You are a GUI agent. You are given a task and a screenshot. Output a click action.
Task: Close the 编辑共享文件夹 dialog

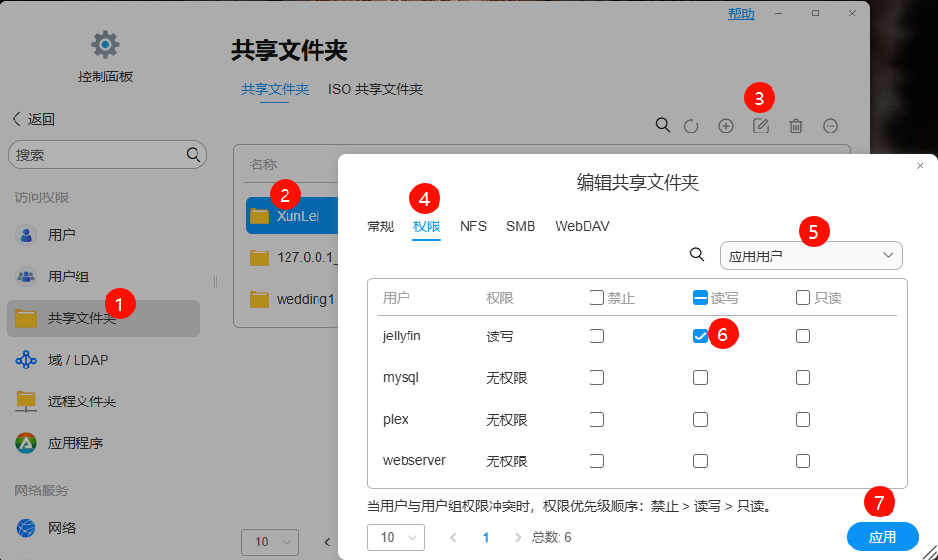point(920,165)
